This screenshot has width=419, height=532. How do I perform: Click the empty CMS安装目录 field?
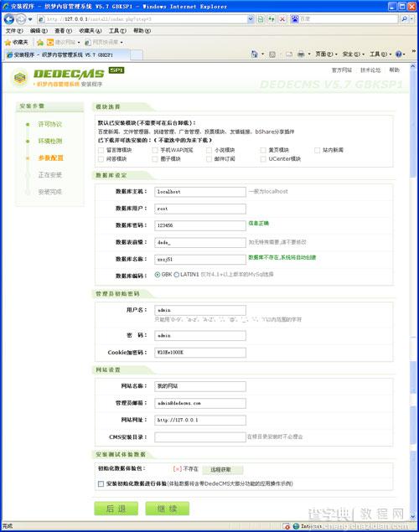200,437
